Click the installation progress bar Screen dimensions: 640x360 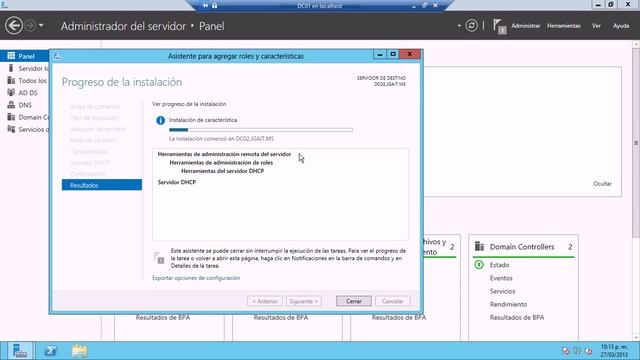pos(261,130)
